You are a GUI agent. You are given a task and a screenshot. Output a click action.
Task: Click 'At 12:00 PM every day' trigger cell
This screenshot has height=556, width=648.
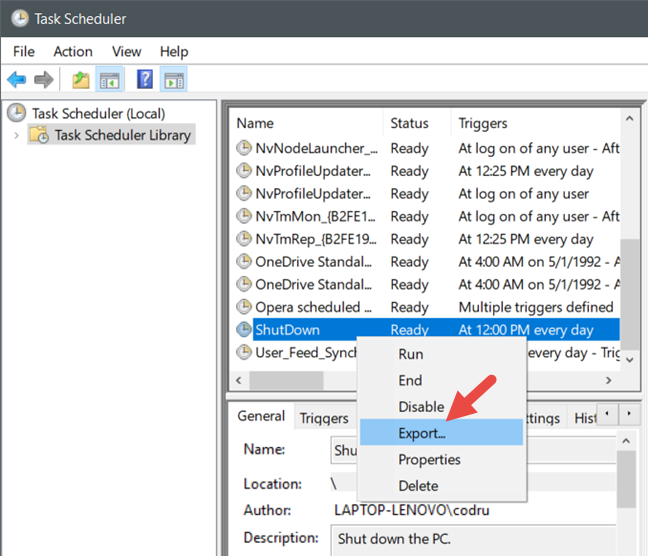pos(526,330)
